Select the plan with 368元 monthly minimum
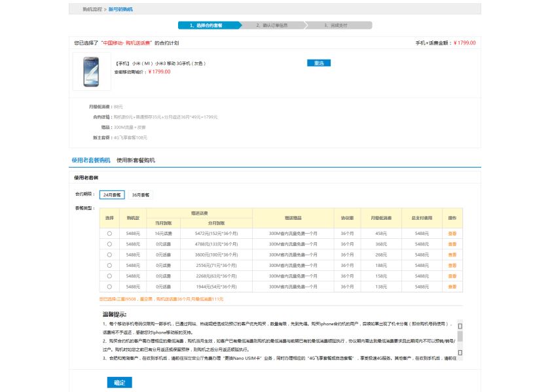Viewport: 550px width, 392px height. pos(109,244)
